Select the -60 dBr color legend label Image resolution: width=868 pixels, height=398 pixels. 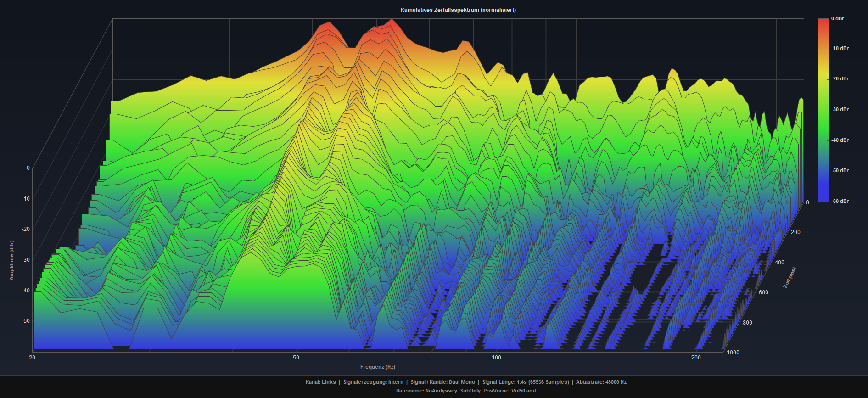(x=840, y=201)
